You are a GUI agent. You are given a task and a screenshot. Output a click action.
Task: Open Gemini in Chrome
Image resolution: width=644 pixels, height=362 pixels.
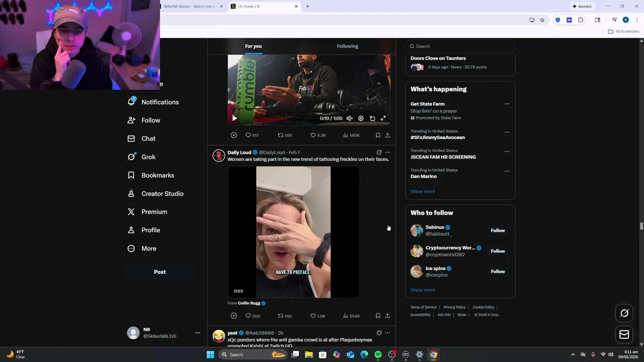click(582, 7)
